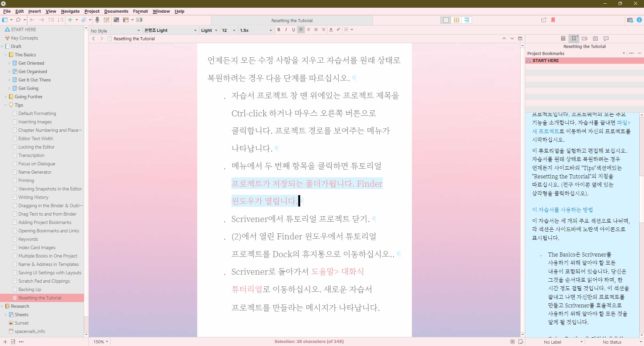This screenshot has width=644, height=346.
Task: Open the font family dropdown
Action: tap(170, 31)
